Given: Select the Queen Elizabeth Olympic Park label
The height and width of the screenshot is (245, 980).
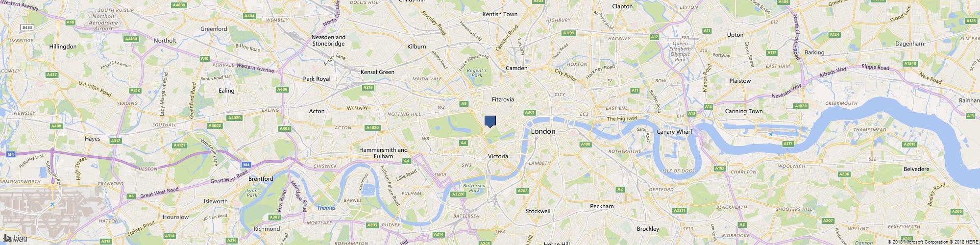Looking at the screenshot, I should pos(680,49).
